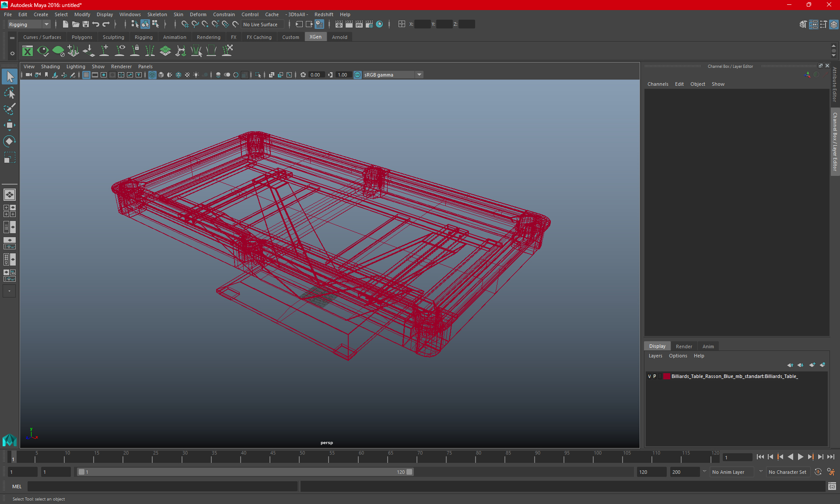Image resolution: width=840 pixels, height=504 pixels.
Task: Choose the Move tool in toolbox
Action: click(9, 125)
